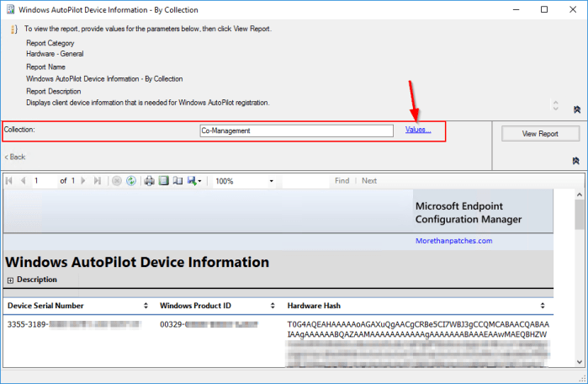588x384 pixels.
Task: Open the 100% zoom level dropdown
Action: [x=271, y=181]
